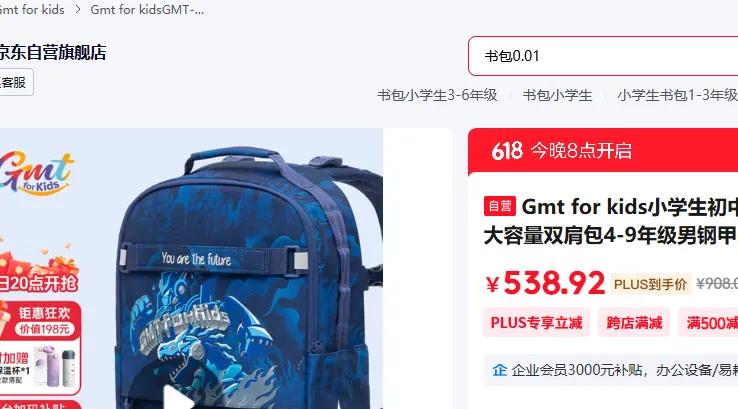Image resolution: width=738 pixels, height=409 pixels.
Task: Click the red 自营 badge before the title
Action: [x=500, y=206]
